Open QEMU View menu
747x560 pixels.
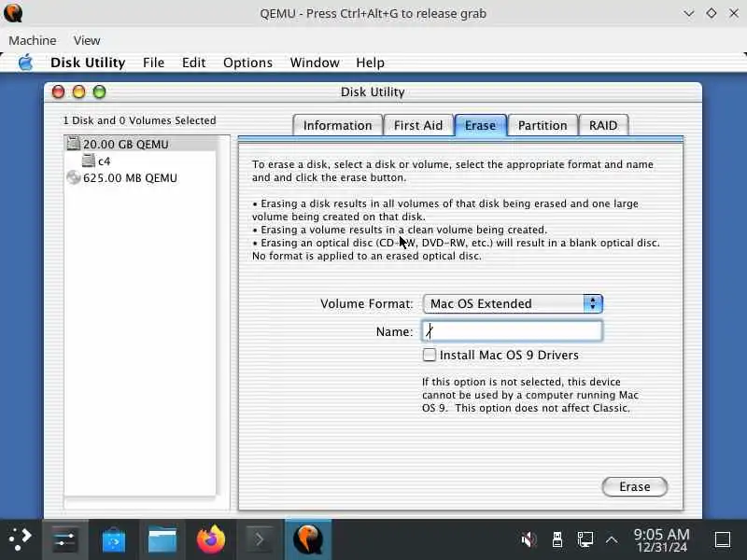[x=87, y=40]
